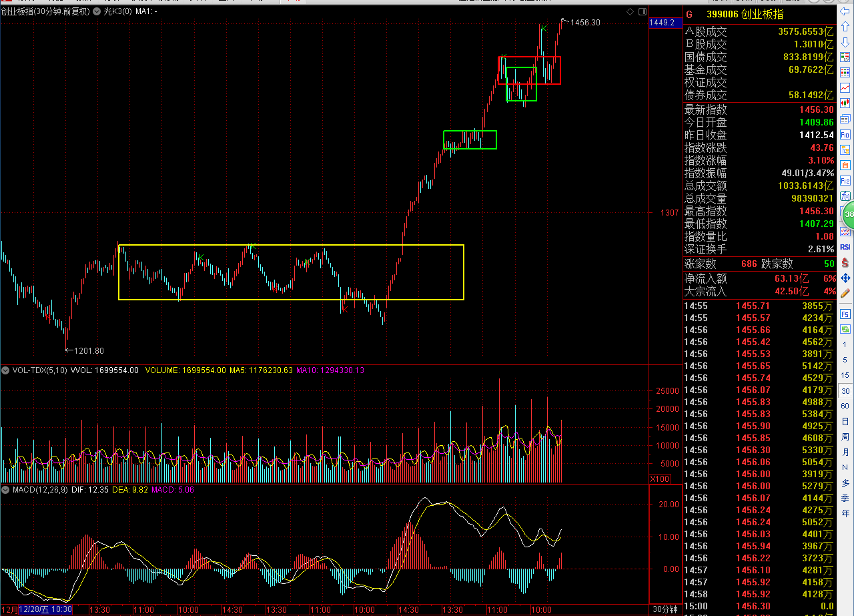Image resolution: width=854 pixels, height=616 pixels.
Task: Select the RSI indicator icon
Action: [845, 247]
